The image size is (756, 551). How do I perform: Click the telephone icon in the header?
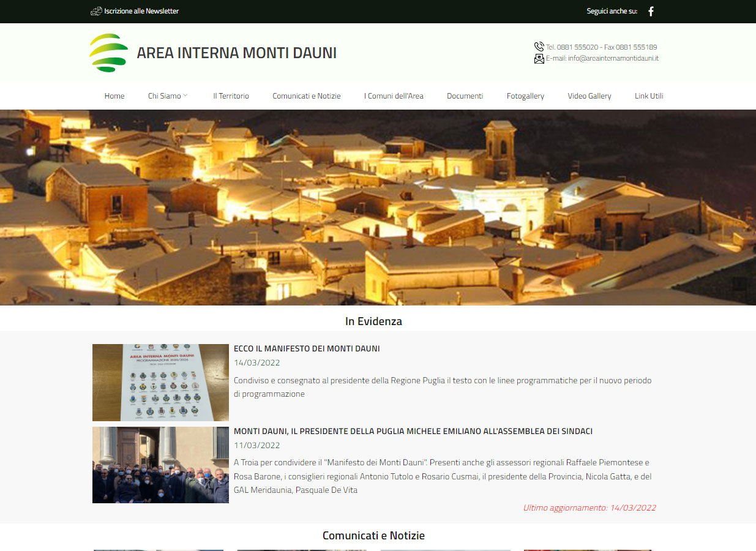pyautogui.click(x=539, y=47)
